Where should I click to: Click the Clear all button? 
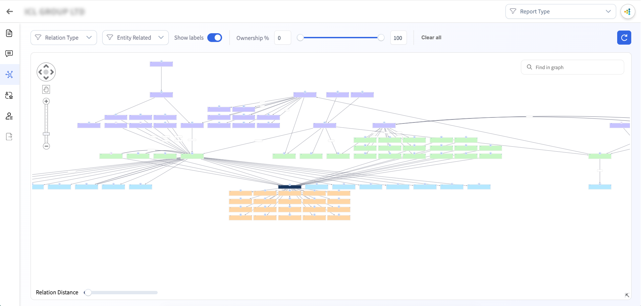point(431,38)
